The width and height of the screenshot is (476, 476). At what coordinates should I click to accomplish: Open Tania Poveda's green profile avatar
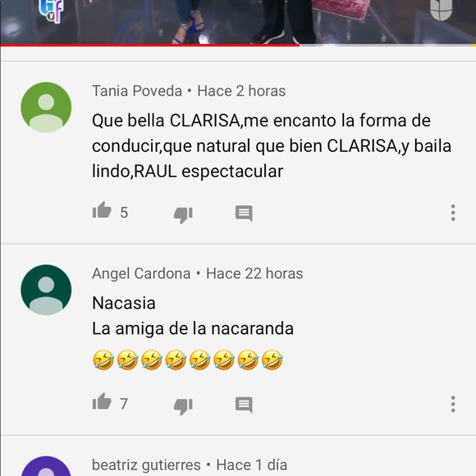pyautogui.click(x=46, y=108)
